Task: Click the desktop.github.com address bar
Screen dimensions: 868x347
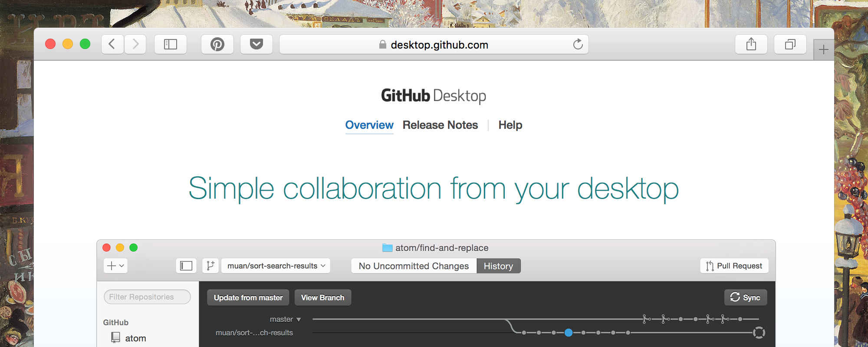Action: (434, 44)
